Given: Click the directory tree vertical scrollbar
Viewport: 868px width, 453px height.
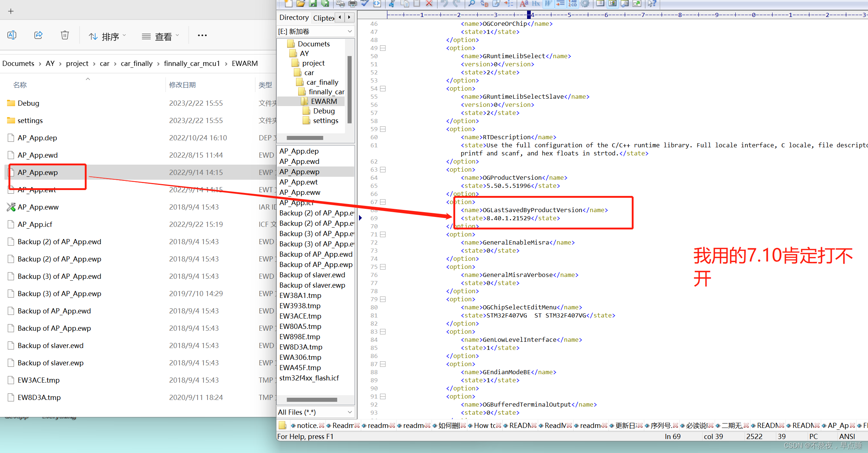Looking at the screenshot, I should [x=349, y=89].
